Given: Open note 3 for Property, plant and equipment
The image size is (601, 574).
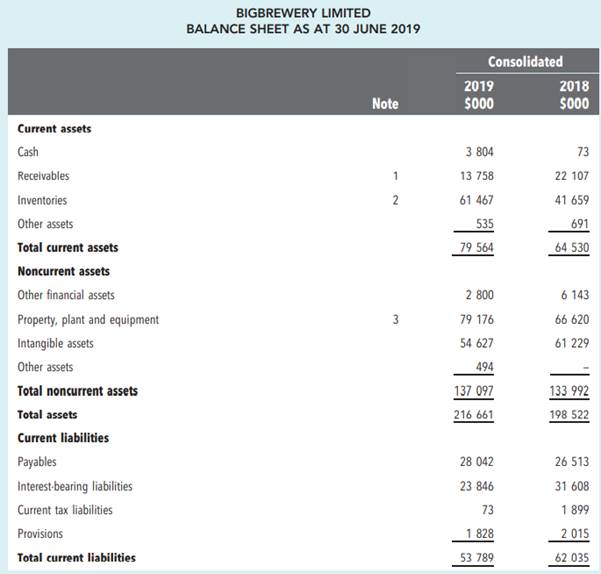Looking at the screenshot, I should pyautogui.click(x=395, y=320).
